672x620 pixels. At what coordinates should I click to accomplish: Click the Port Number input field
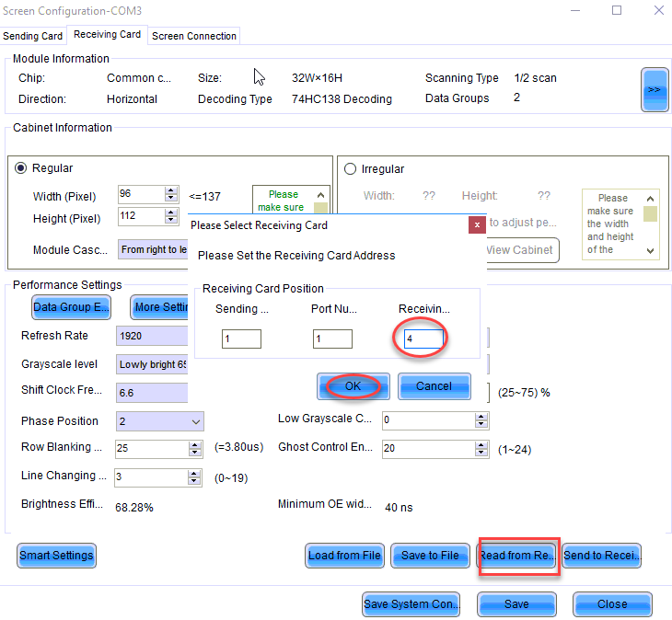332,339
